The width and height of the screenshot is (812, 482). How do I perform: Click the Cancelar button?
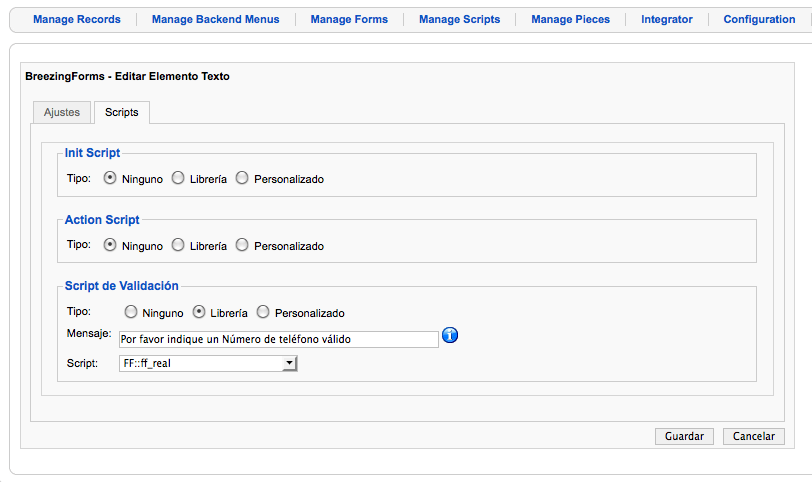click(753, 436)
